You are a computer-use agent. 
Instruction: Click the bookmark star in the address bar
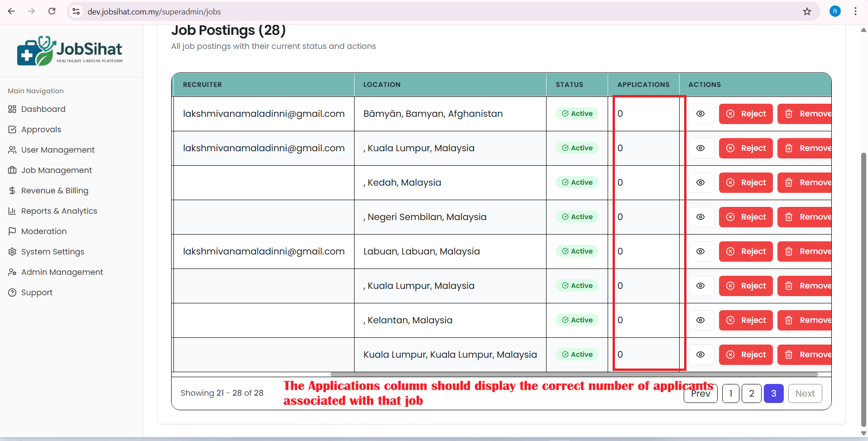pyautogui.click(x=807, y=12)
